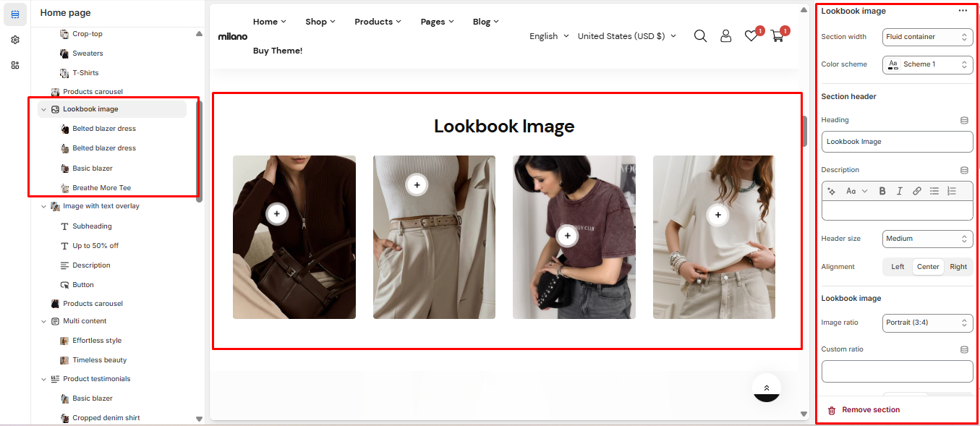This screenshot has width=980, height=426.
Task: Open the shopping cart icon
Action: [777, 36]
